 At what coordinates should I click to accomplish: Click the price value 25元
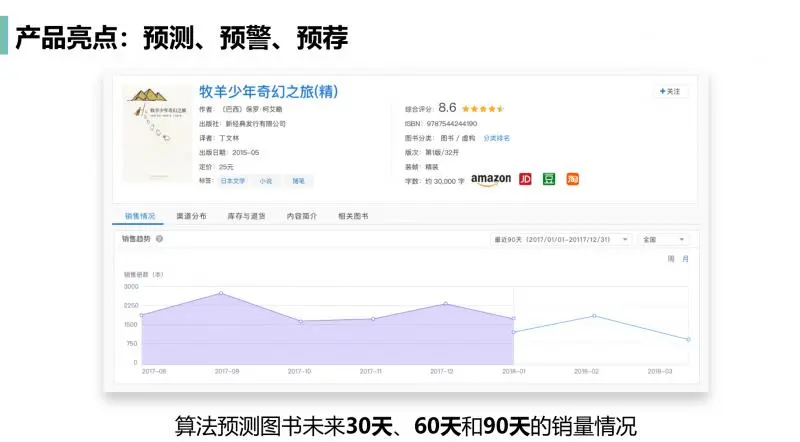tap(226, 167)
